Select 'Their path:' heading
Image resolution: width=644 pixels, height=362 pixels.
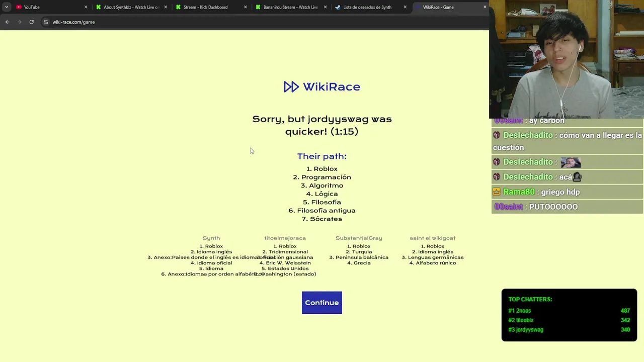pos(322,156)
